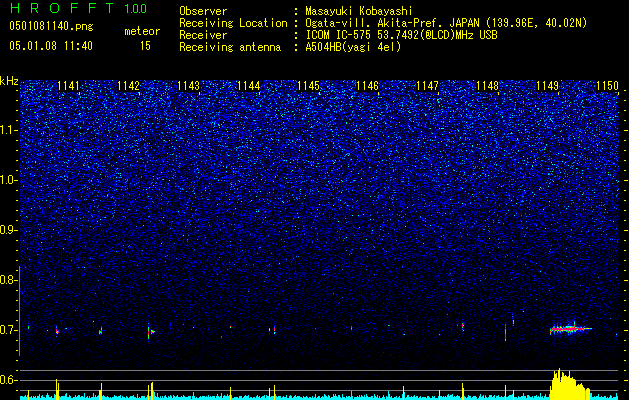629x400 pixels.
Task: Click the timestamp 05.01.08 11:40
Action: point(51,46)
